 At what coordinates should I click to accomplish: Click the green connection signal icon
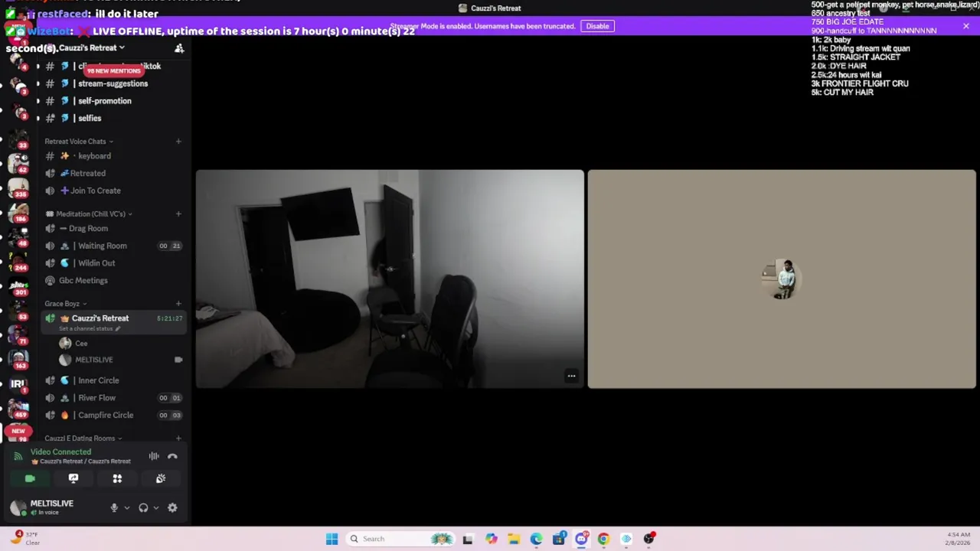18,456
